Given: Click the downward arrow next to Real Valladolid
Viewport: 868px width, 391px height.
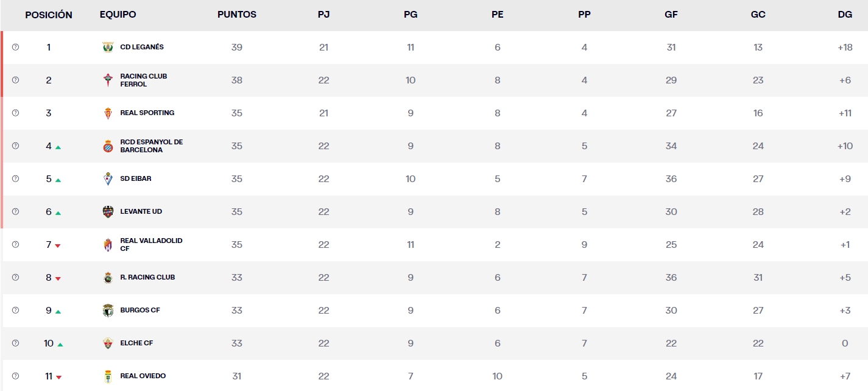Looking at the screenshot, I should 59,245.
